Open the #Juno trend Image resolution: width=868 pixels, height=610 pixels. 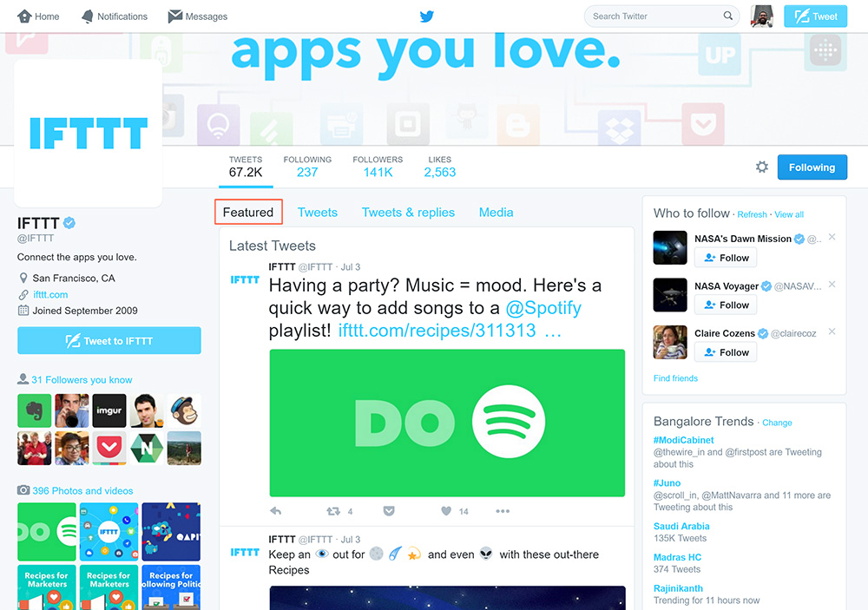point(667,482)
